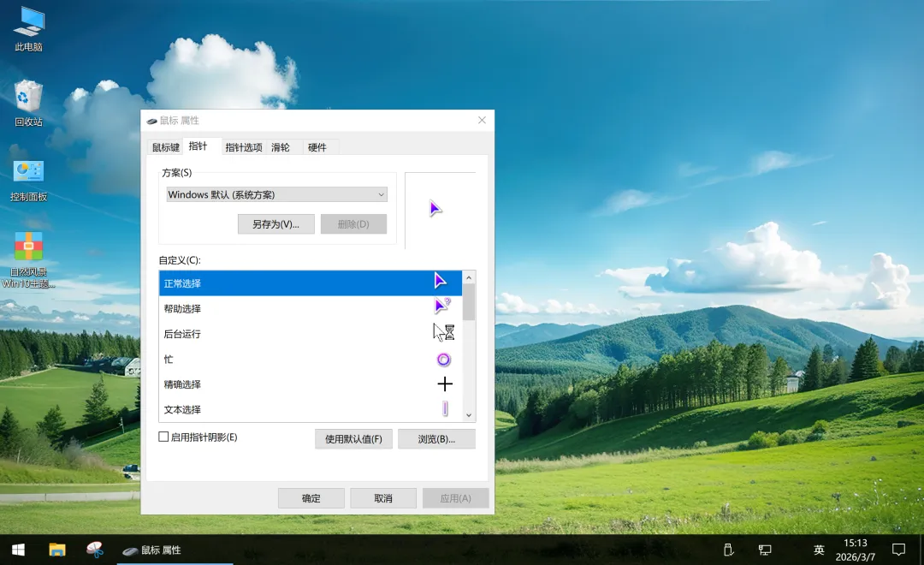This screenshot has height=565, width=924.
Task: Open the 此电脑 desktop icon
Action: point(29,29)
